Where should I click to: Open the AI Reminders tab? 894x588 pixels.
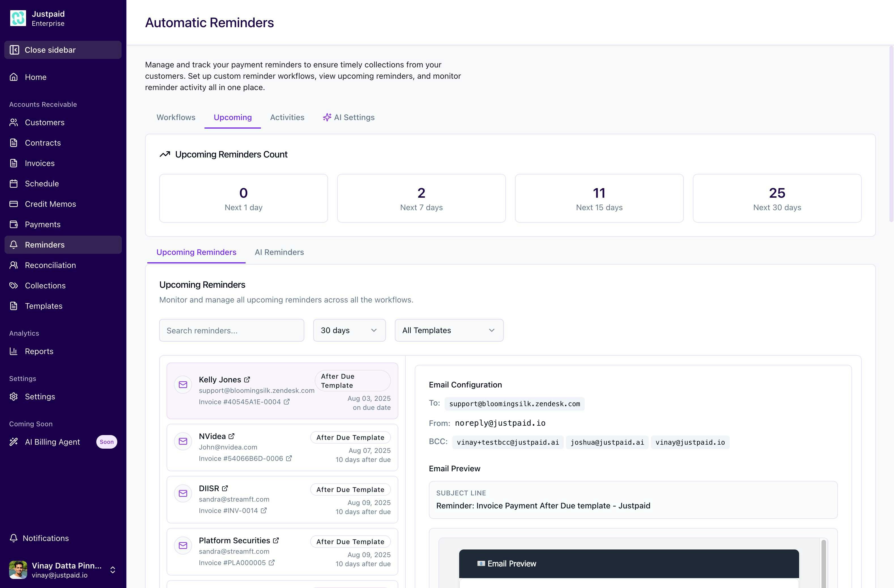(279, 252)
